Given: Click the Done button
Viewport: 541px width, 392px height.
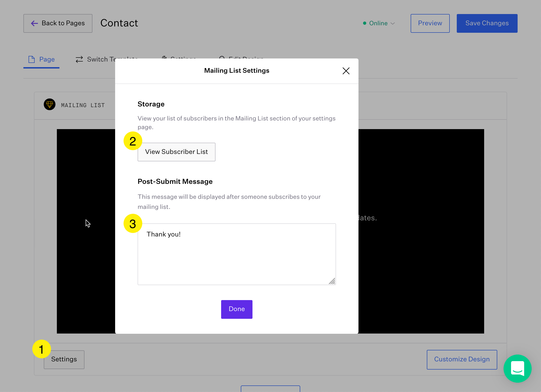Looking at the screenshot, I should (237, 309).
